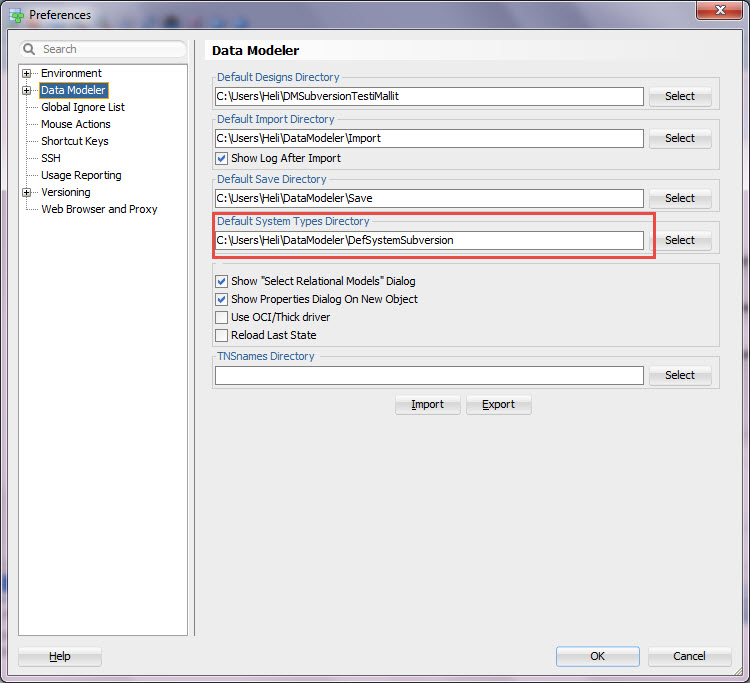This screenshot has width=750, height=683.
Task: Click Select for Default System Types Directory
Action: pyautogui.click(x=679, y=240)
